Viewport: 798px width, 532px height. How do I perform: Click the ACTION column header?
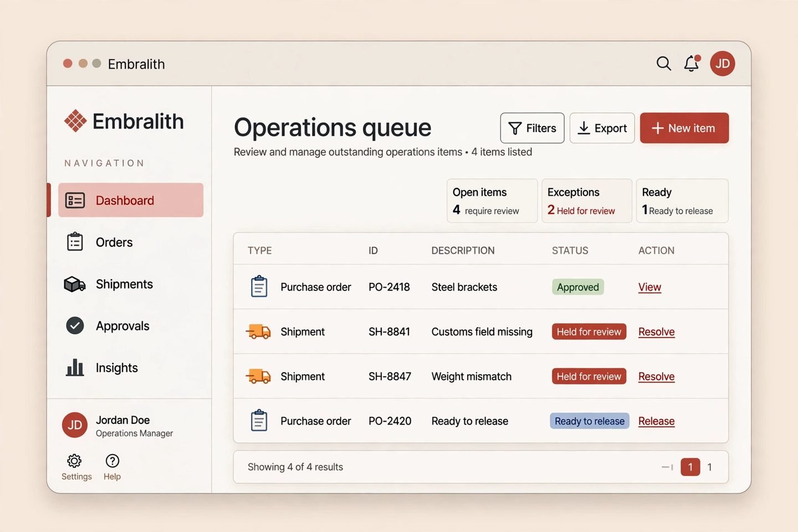click(657, 250)
